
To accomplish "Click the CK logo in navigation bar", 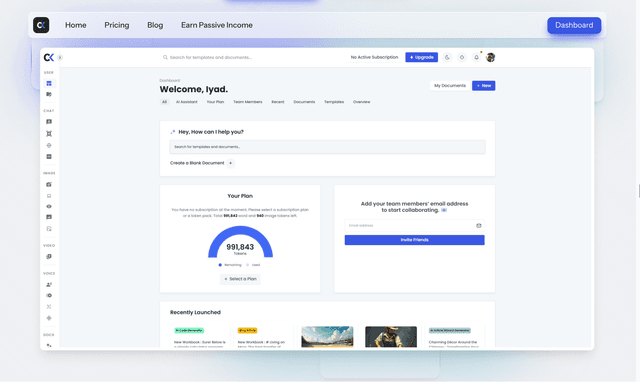I will click(41, 25).
